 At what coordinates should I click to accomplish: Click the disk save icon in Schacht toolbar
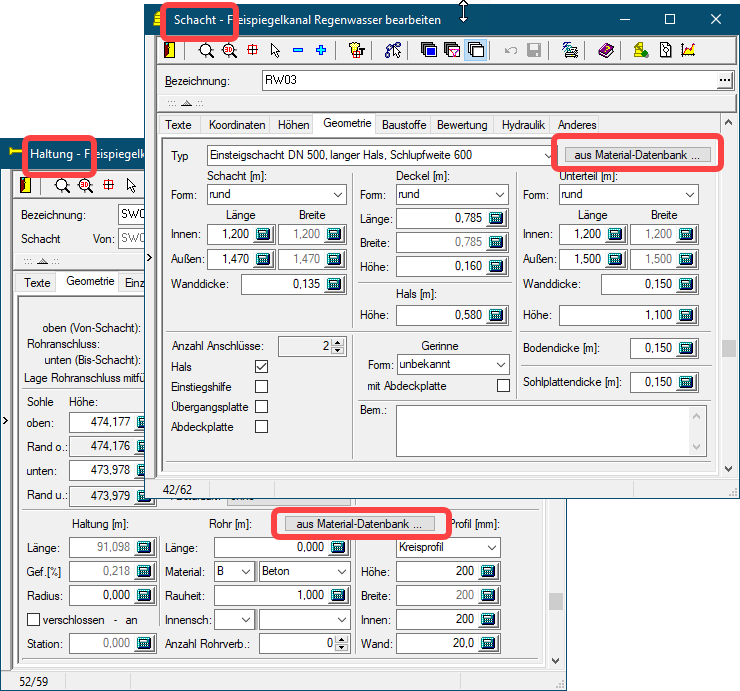534,49
